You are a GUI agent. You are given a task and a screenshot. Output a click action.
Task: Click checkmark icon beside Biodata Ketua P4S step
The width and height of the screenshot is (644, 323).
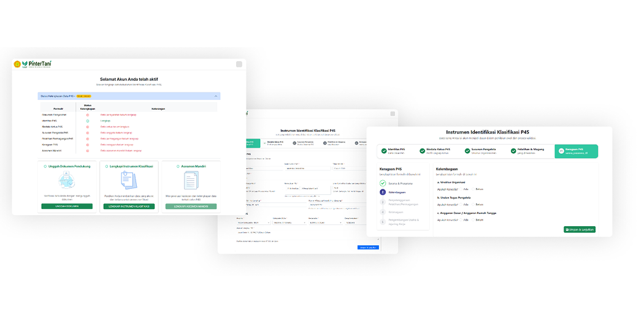422,151
